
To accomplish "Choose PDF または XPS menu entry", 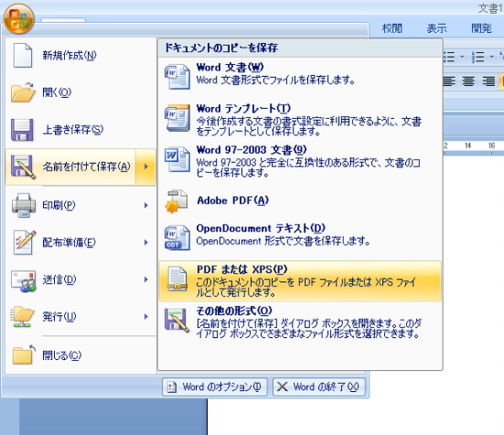I will [300, 281].
